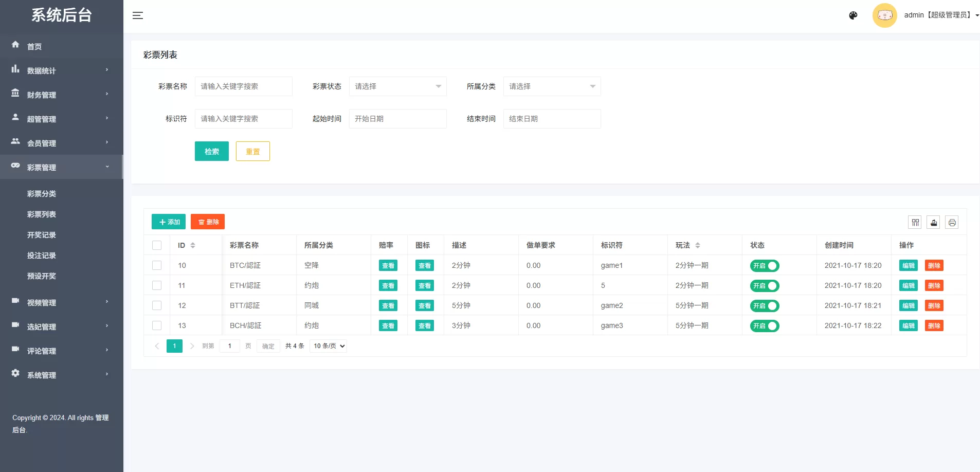Image resolution: width=980 pixels, height=472 pixels.
Task: Select the column display settings icon
Action: coord(916,222)
